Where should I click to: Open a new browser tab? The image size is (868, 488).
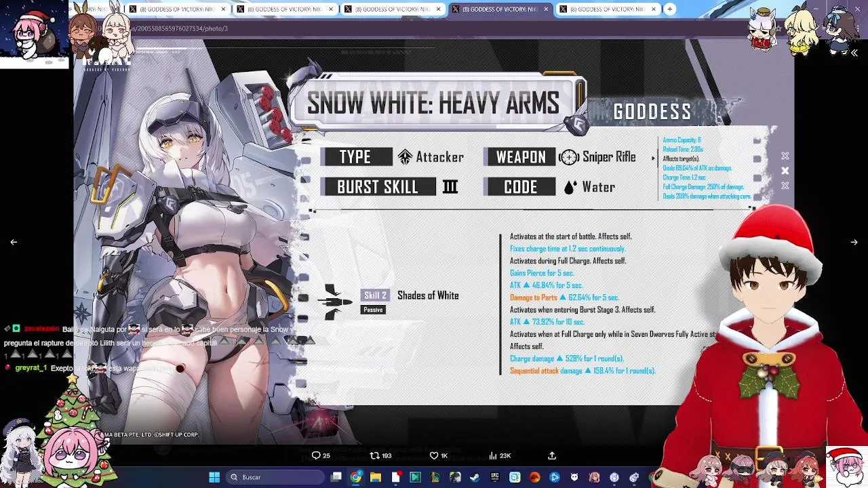[669, 9]
